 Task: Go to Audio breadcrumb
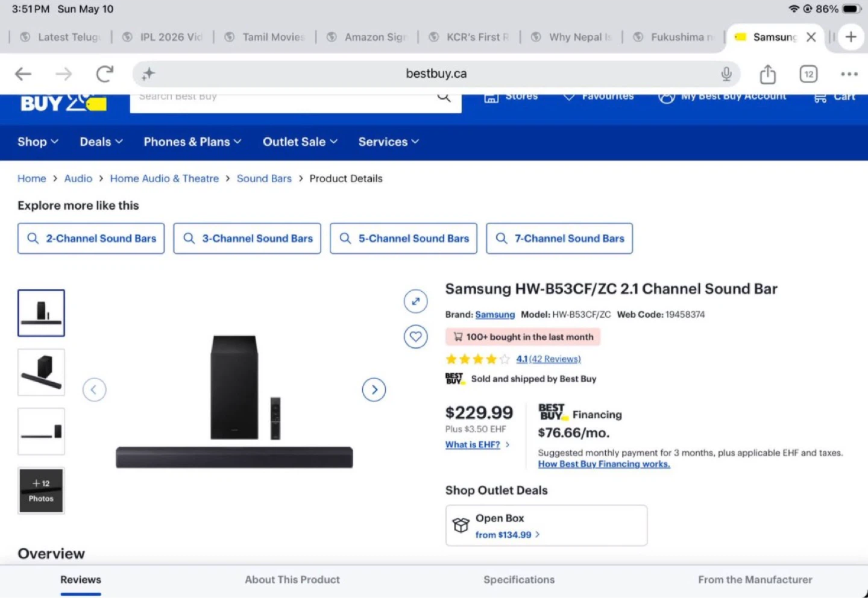78,178
